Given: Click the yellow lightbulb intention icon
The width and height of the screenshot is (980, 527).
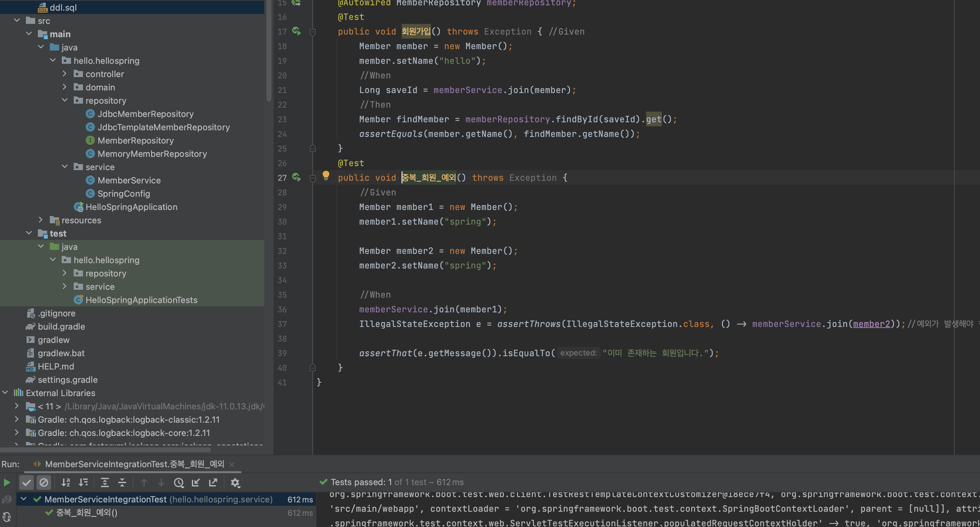Looking at the screenshot, I should [326, 175].
